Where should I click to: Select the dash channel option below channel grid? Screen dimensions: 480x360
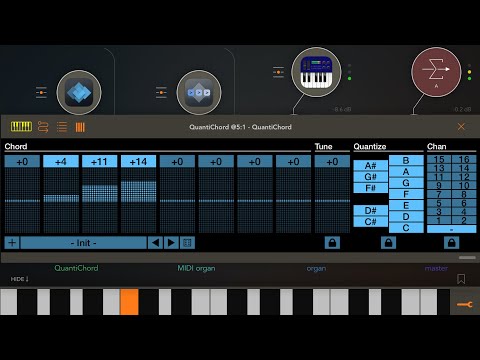(452, 229)
